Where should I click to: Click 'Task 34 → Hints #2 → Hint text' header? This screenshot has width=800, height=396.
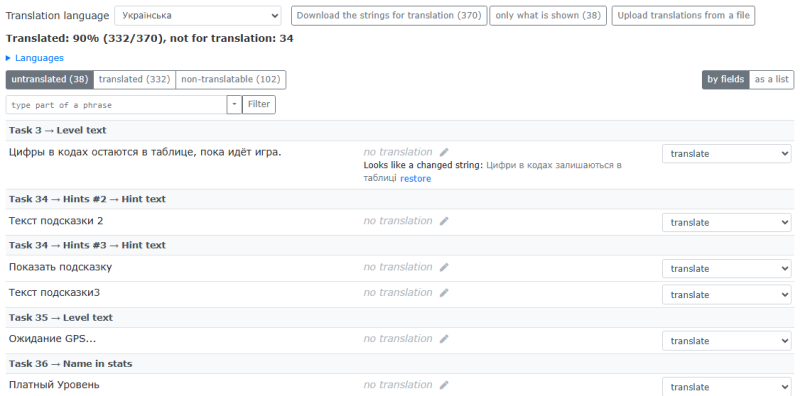point(87,199)
